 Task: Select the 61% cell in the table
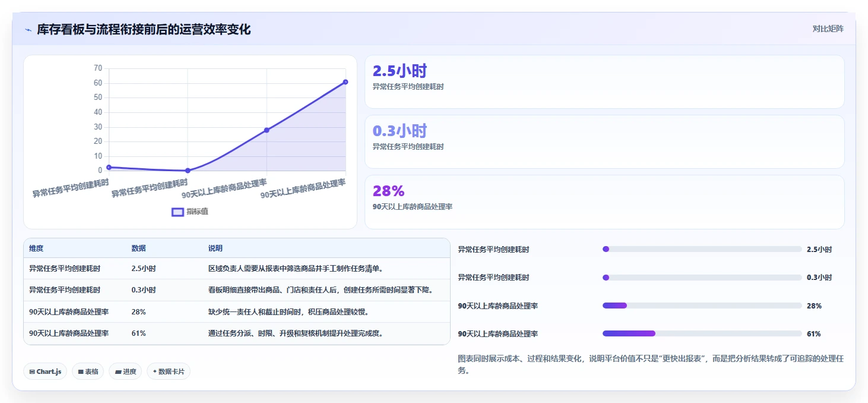(138, 333)
